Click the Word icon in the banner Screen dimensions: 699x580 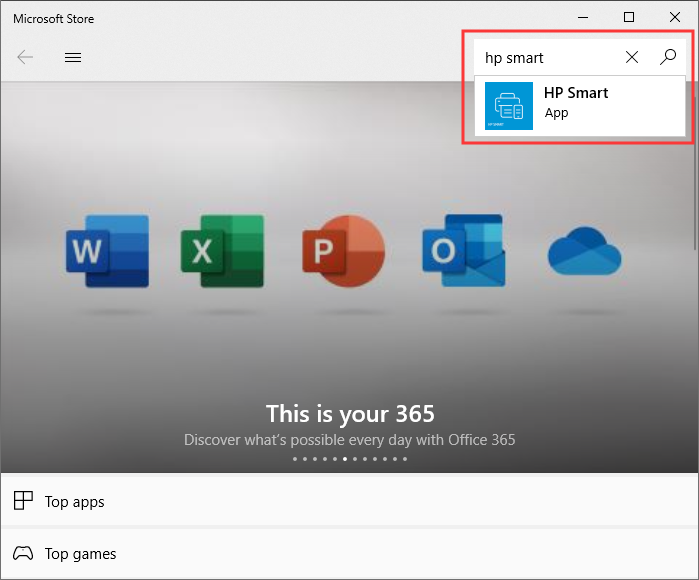(x=107, y=251)
